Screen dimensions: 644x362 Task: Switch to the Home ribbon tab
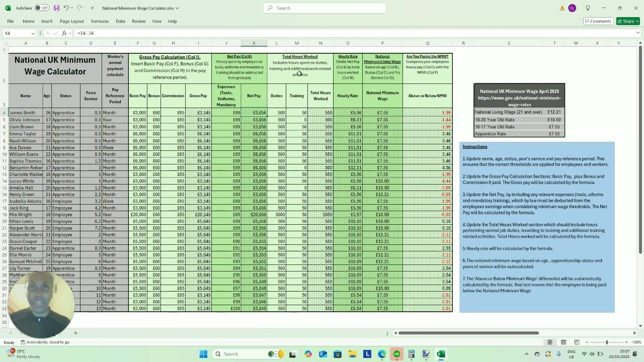[x=28, y=21]
